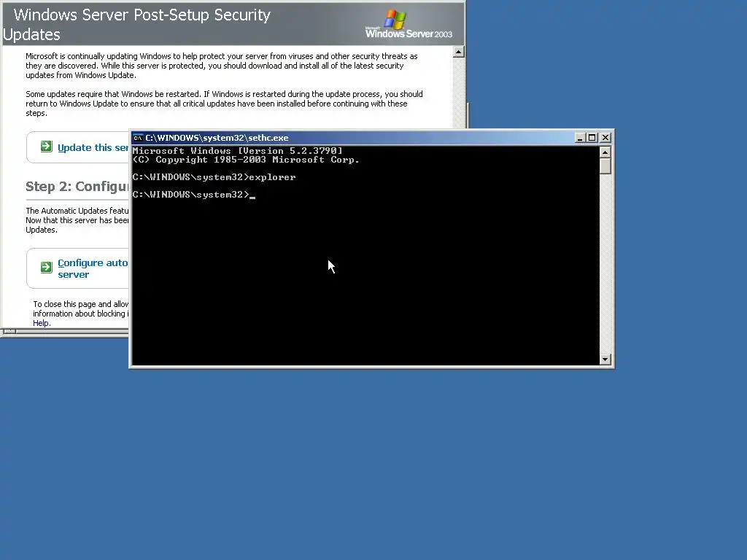Click the "Step 2: Configu" heading
This screenshot has height=560, width=747.
77,186
